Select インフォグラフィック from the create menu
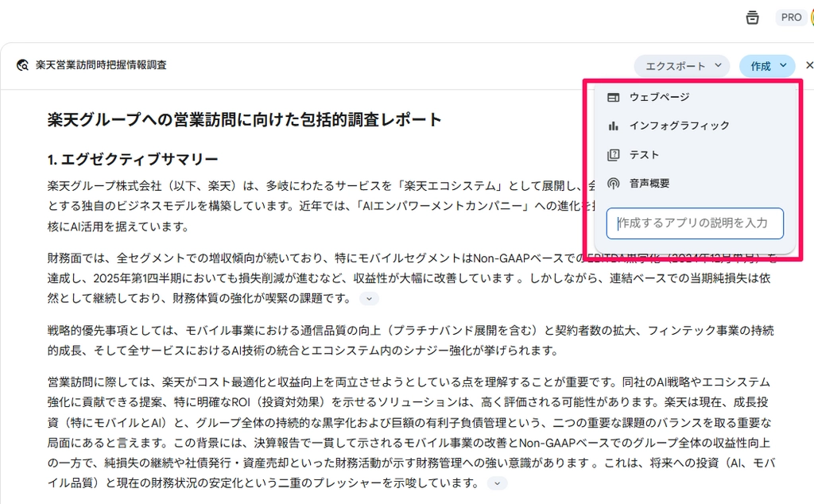The width and height of the screenshot is (814, 504). (695, 126)
